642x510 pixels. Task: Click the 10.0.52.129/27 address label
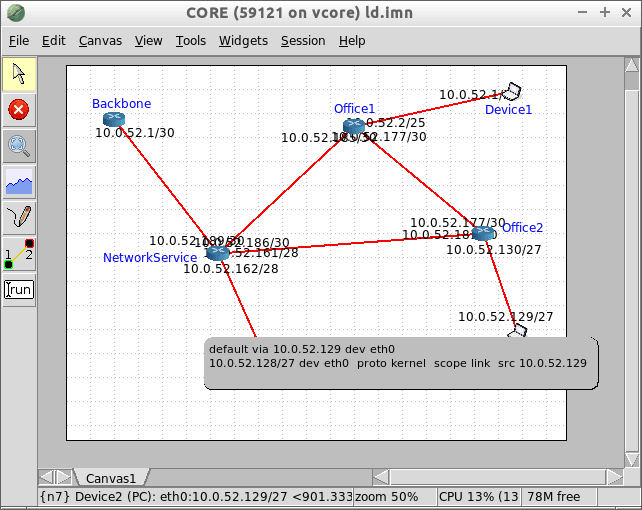pyautogui.click(x=506, y=316)
